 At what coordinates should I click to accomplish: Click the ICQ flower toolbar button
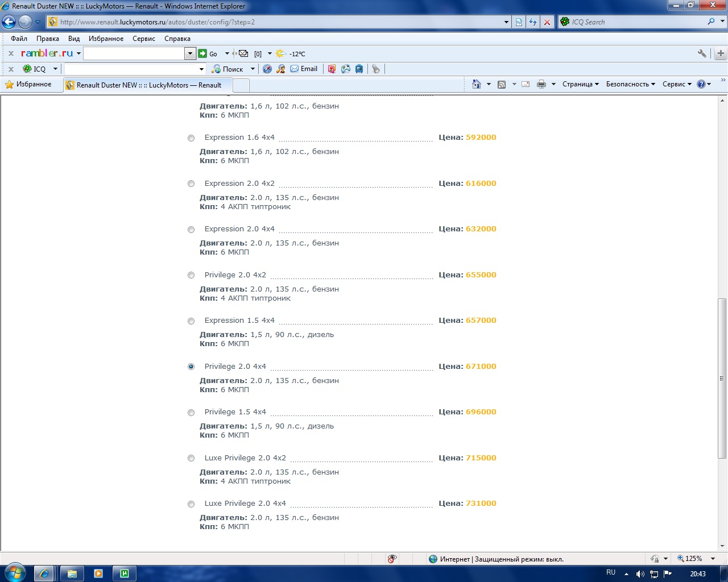[x=34, y=69]
